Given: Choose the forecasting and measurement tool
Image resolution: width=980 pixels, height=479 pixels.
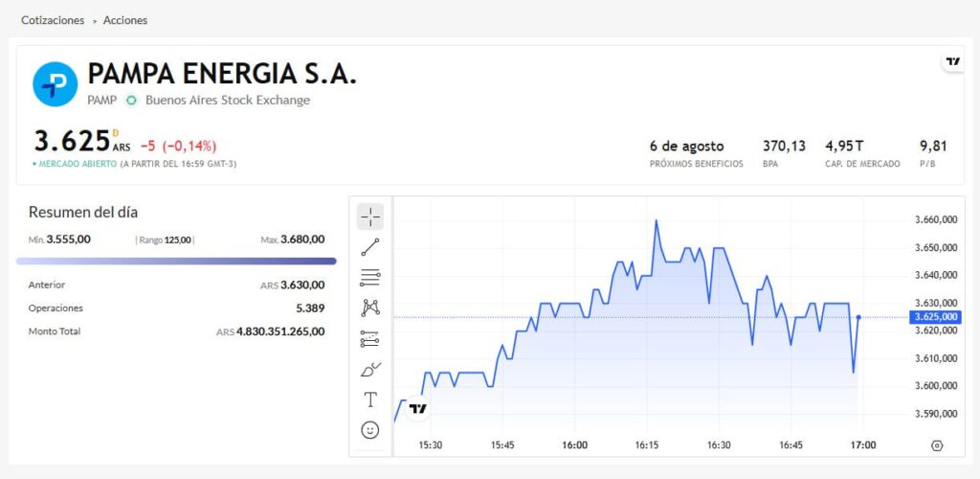Looking at the screenshot, I should pyautogui.click(x=370, y=338).
